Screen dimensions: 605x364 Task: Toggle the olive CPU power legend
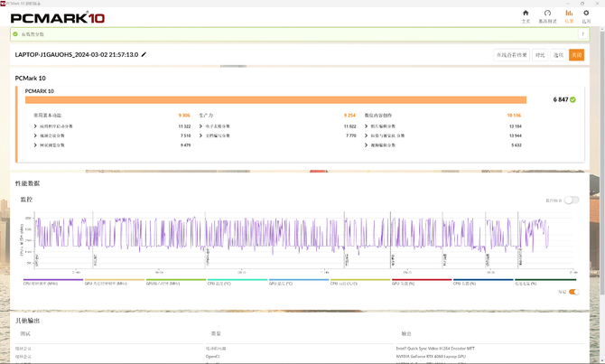click(360, 282)
